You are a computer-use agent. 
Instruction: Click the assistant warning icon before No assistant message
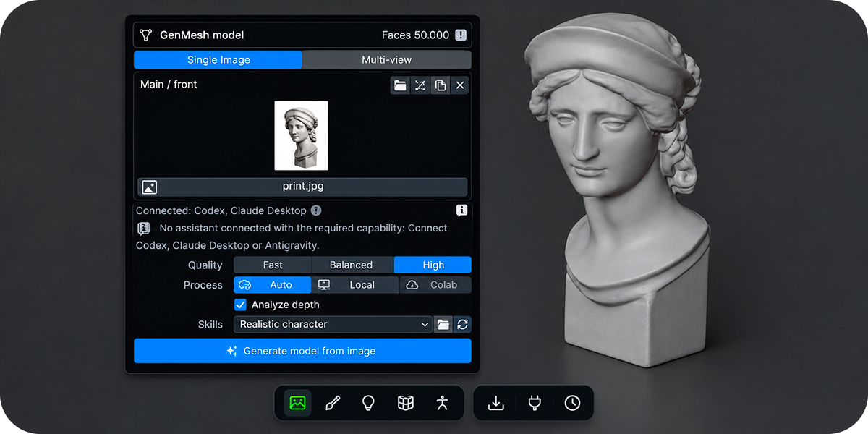click(x=143, y=229)
